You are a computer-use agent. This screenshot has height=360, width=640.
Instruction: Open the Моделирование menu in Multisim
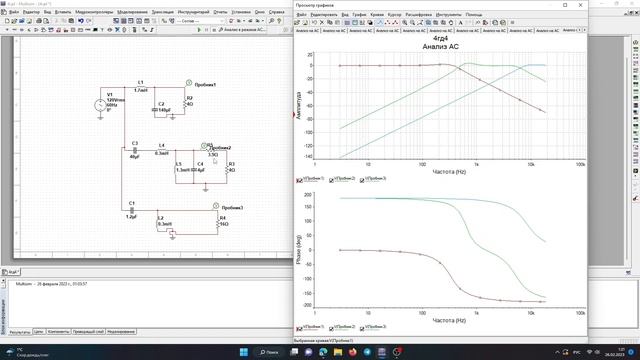coord(132,12)
